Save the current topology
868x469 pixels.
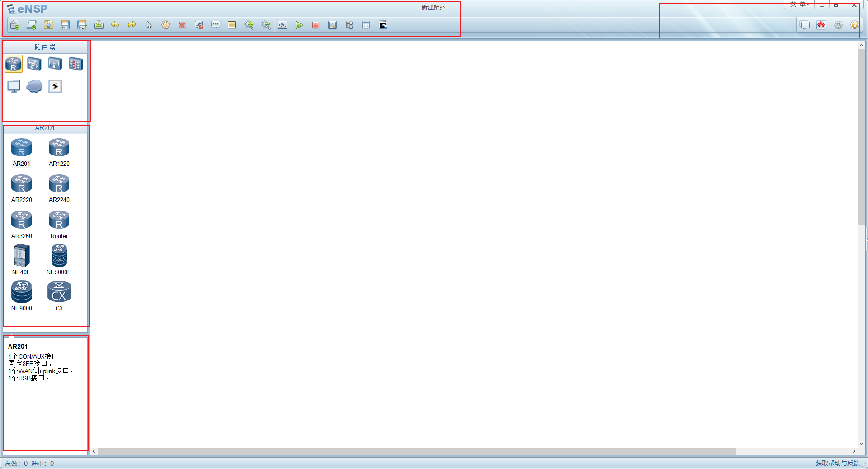pos(65,25)
